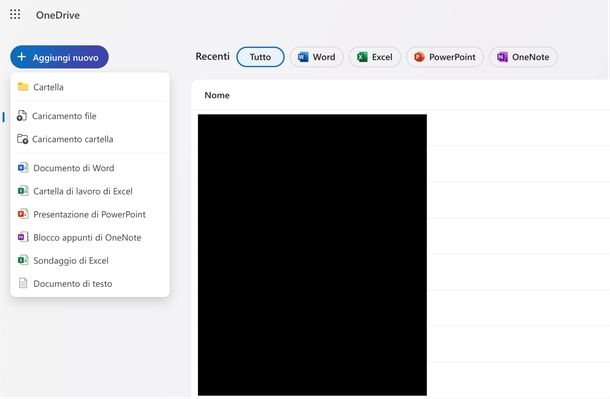Screen dimensions: 610x399
Task: Create a new Documento di Word
Action: pyautogui.click(x=90, y=168)
